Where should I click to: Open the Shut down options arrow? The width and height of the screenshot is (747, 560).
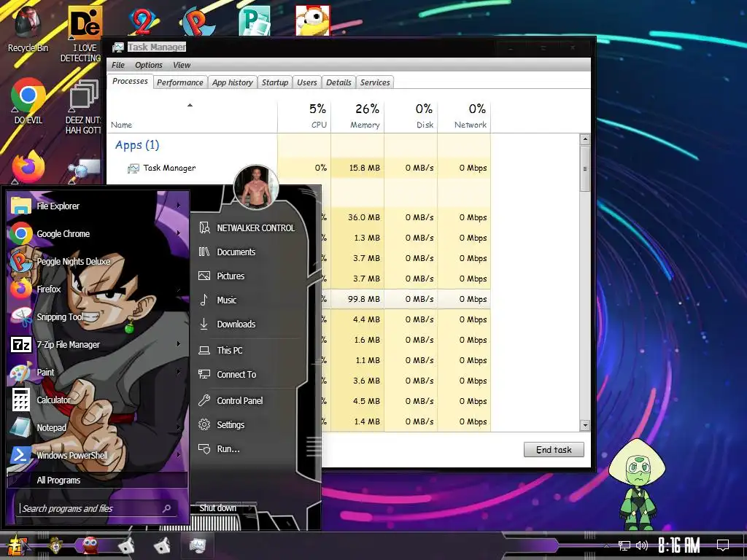249,507
